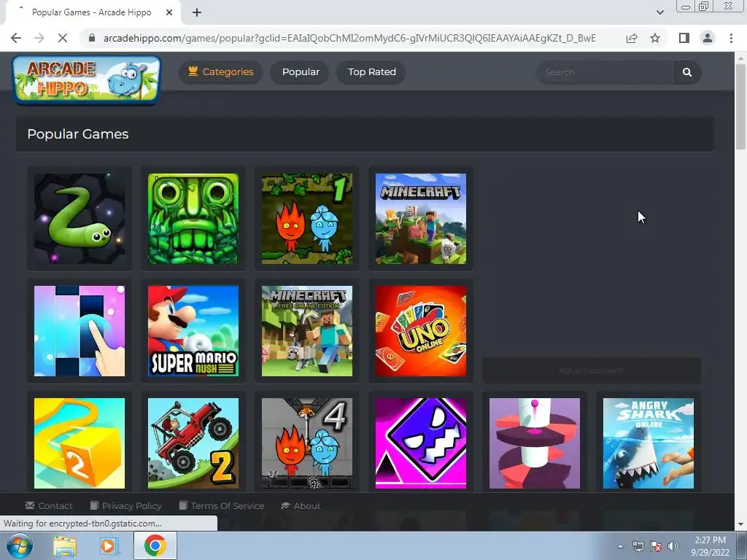Open the Minecraft game thumbnail with blue sky
Viewport: 747px width, 560px height.
pyautogui.click(x=421, y=219)
